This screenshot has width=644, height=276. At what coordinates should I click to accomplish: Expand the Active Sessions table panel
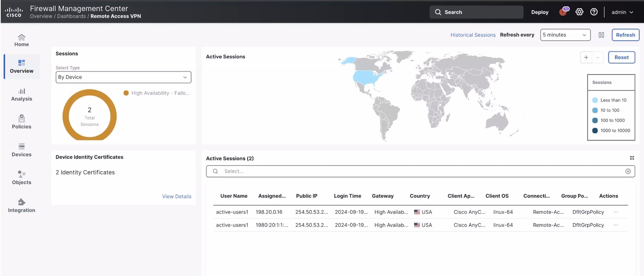(632, 158)
